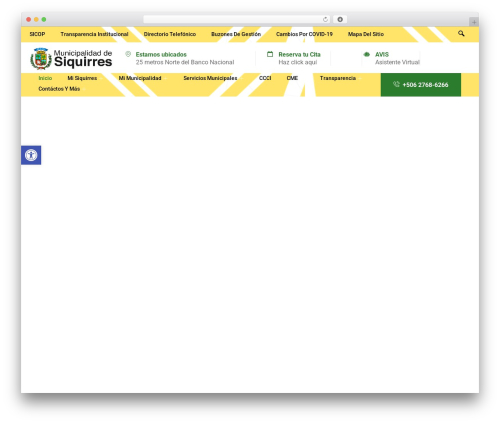Close the browser window with red button
The image size is (500, 423).
29,19
